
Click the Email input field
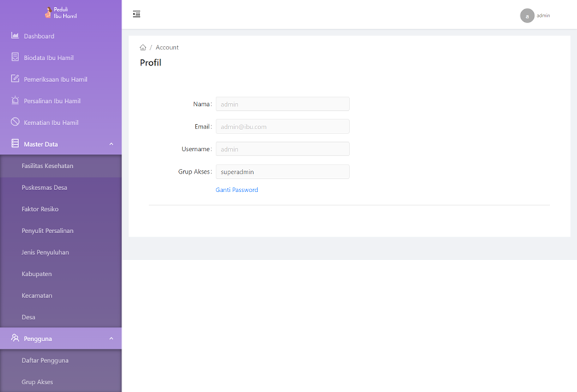tap(282, 126)
